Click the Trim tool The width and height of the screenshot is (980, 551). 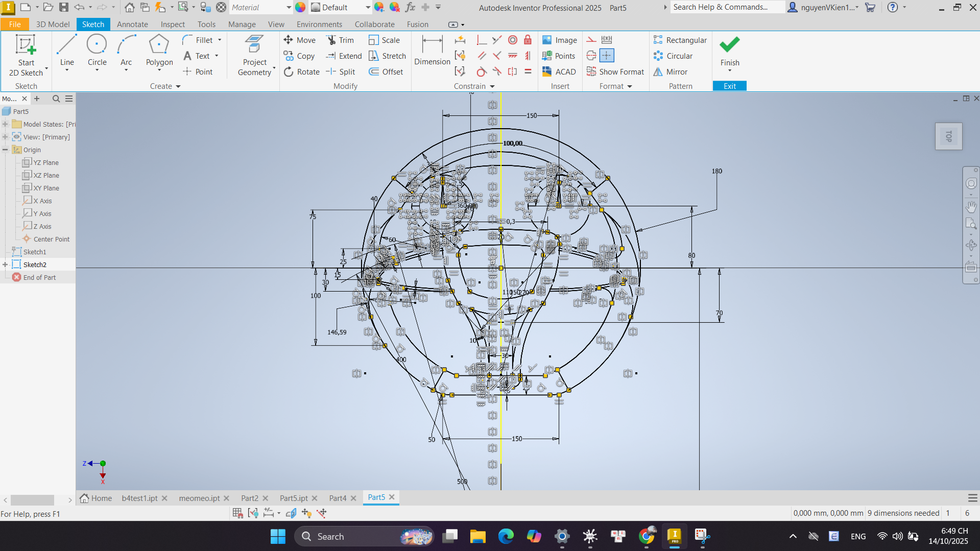click(341, 40)
